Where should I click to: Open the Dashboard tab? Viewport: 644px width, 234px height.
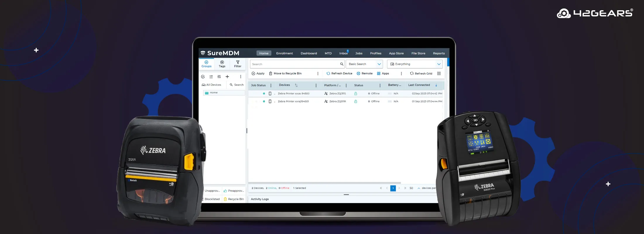[309, 53]
